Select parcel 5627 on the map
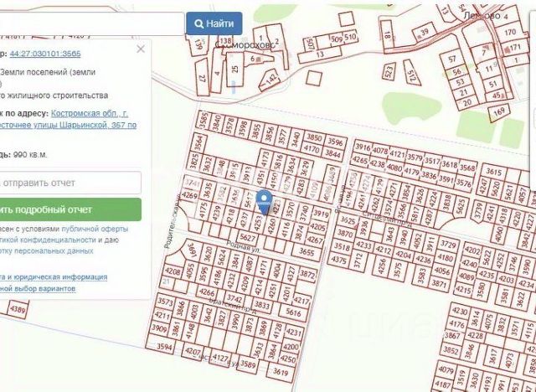The image size is (536, 392). [x=248, y=237]
